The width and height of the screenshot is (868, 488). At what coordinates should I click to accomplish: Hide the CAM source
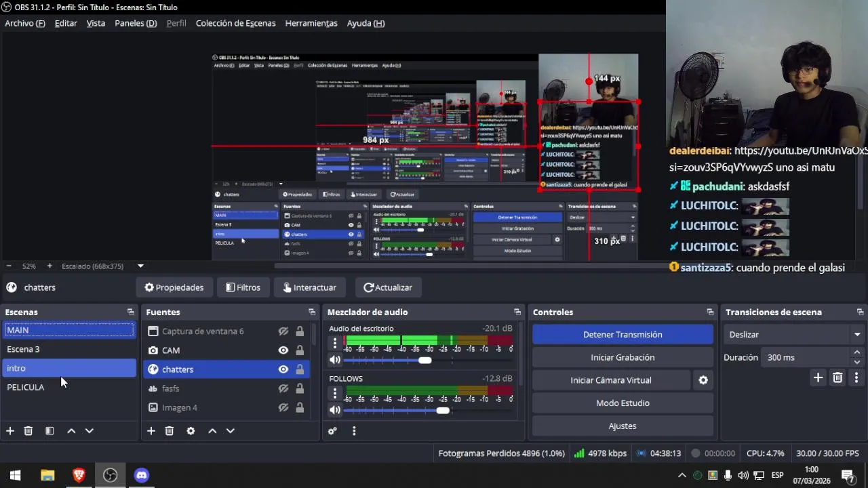pyautogui.click(x=283, y=350)
